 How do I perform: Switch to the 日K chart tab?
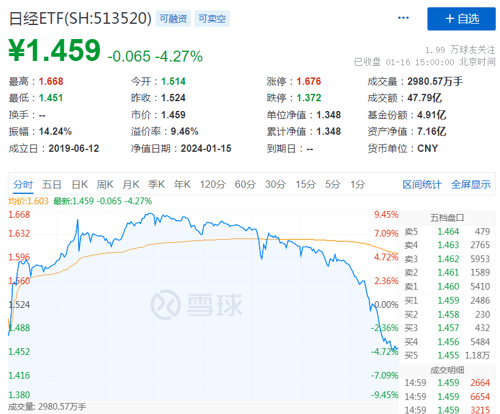click(80, 184)
